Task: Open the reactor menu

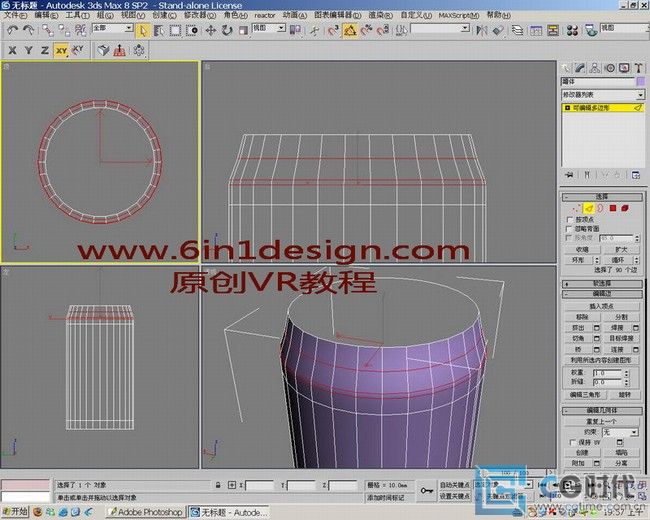Action: pos(264,15)
